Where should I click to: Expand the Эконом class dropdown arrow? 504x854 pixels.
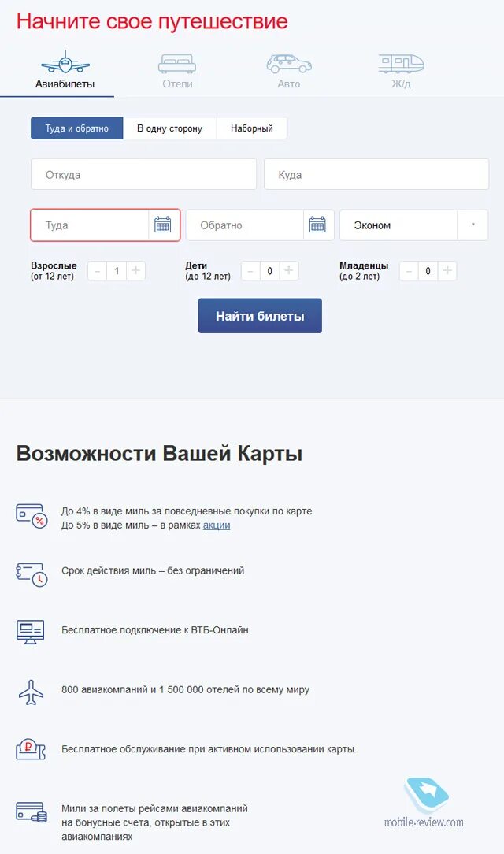point(472,225)
